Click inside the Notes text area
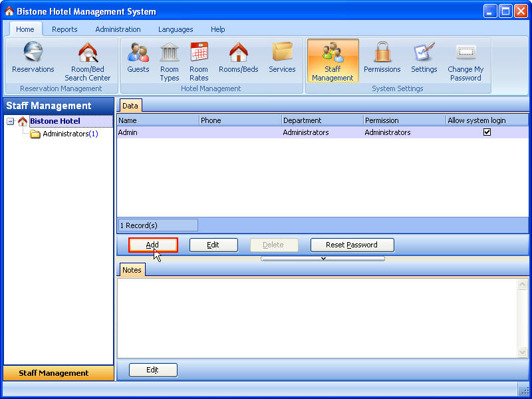This screenshot has width=532, height=399. pyautogui.click(x=316, y=318)
